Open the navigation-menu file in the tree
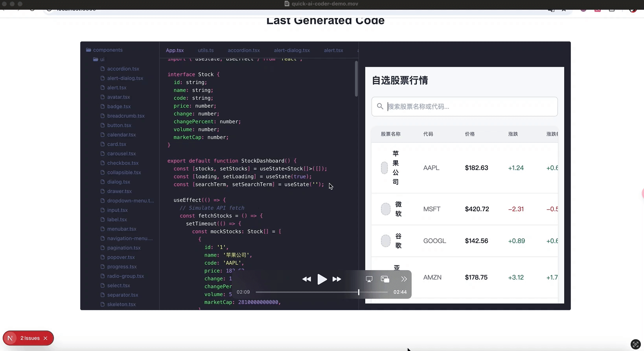This screenshot has width=644, height=351. pos(127,238)
